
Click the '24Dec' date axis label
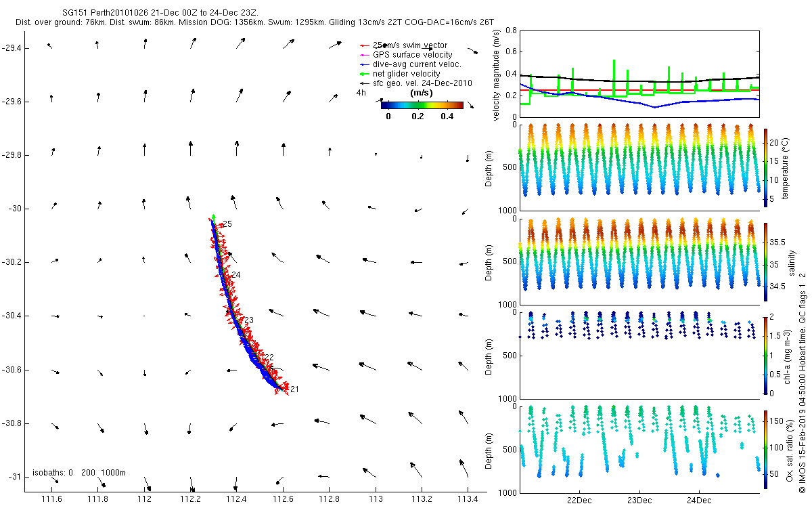tap(699, 501)
